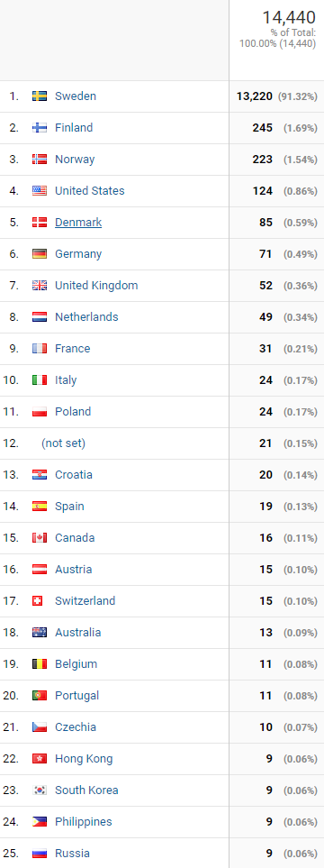Open the Netherlands country link
Viewport: 324px width, 868px height.
[86, 317]
